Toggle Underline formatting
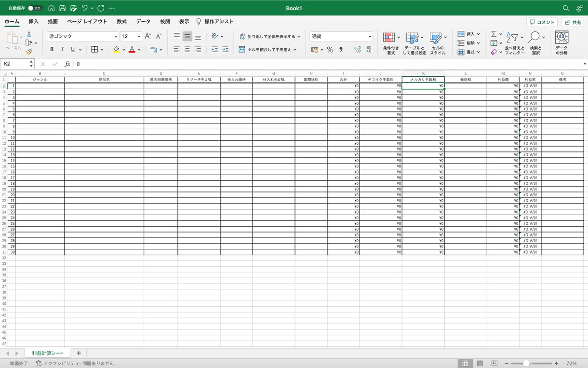Viewport: 588px width, 368px height. coord(73,49)
